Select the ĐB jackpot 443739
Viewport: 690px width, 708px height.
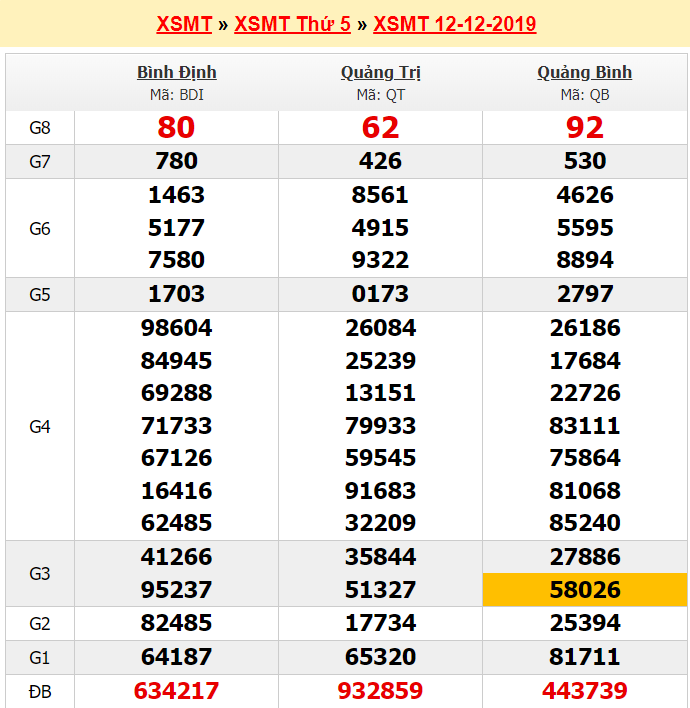click(585, 691)
